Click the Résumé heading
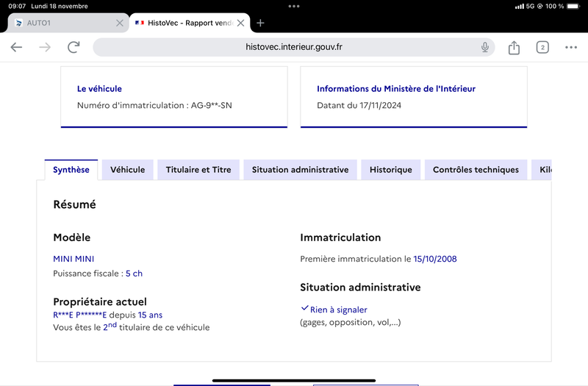This screenshot has width=588, height=386. tap(75, 204)
